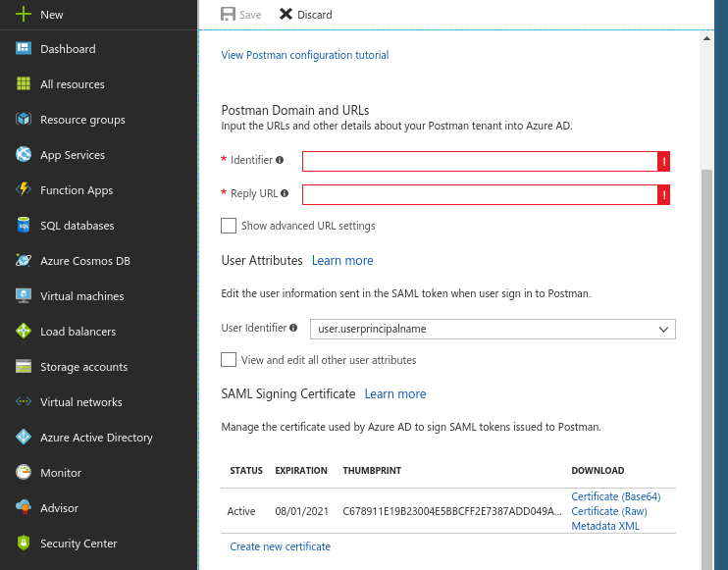
Task: Click the Storage accounts icon
Action: (24, 366)
